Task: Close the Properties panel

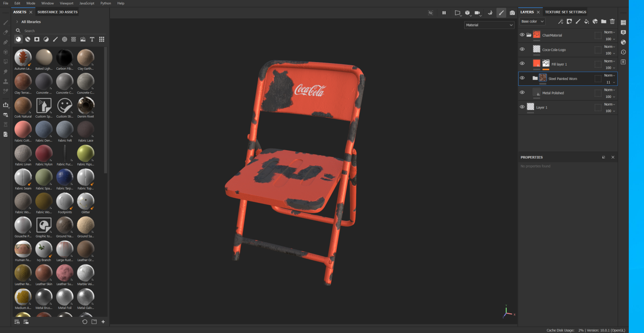Action: (x=613, y=157)
